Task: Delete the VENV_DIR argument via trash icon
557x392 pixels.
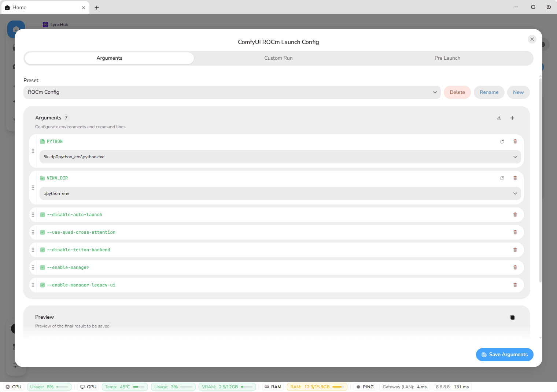Action: click(515, 178)
